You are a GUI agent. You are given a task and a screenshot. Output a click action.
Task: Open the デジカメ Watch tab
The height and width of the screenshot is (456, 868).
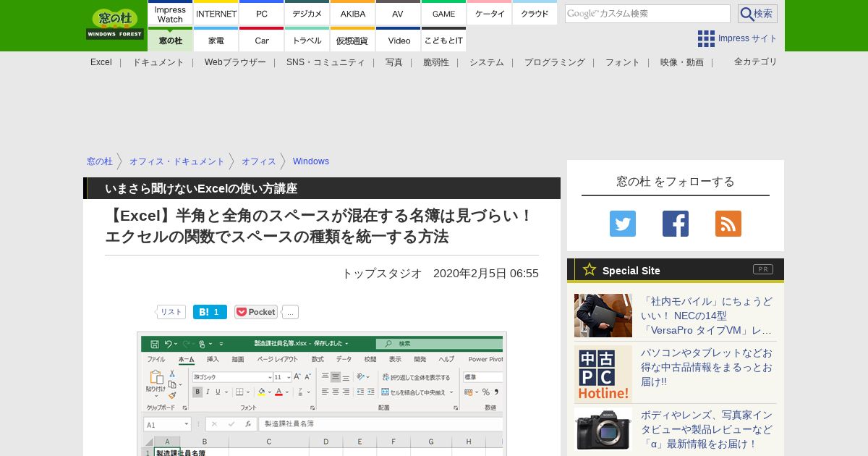(307, 13)
